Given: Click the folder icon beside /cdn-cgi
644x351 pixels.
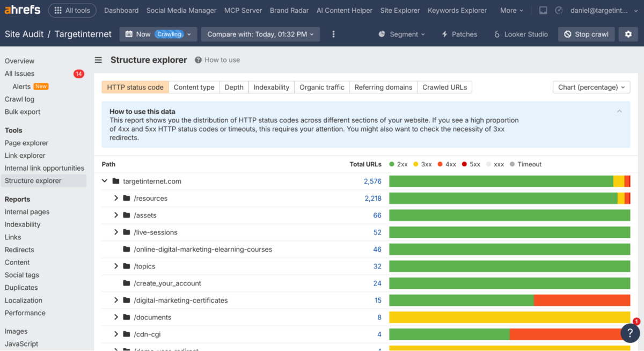Looking at the screenshot, I should click(x=127, y=334).
